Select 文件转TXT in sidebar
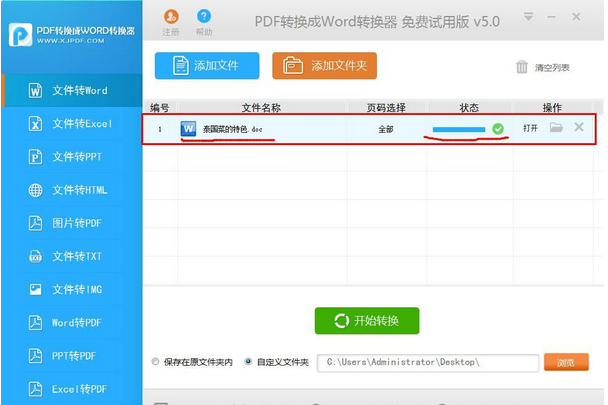This screenshot has height=405, width=608. coord(72,256)
